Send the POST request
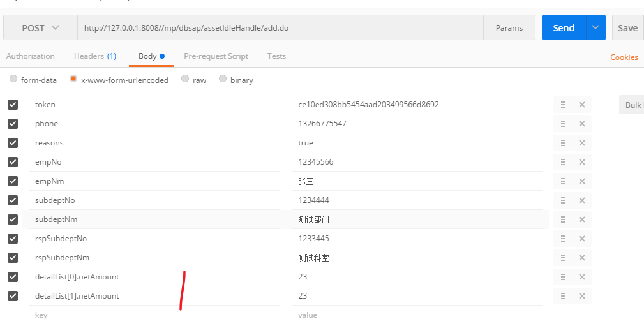The image size is (644, 319). (x=564, y=27)
